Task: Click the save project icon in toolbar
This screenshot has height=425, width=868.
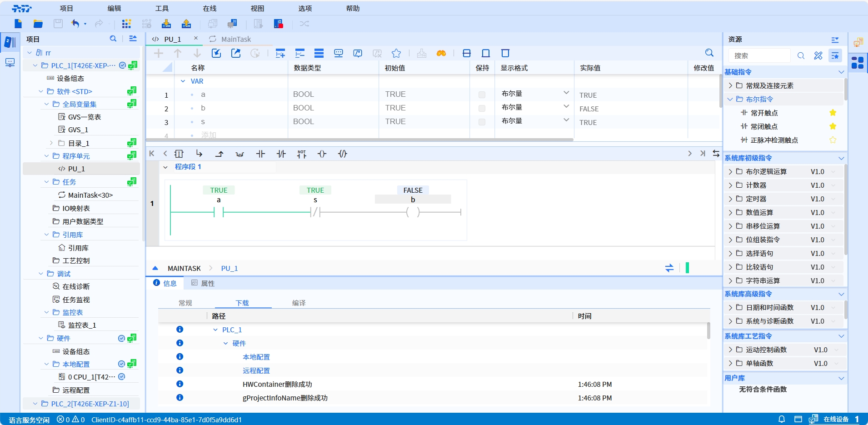Action: [x=58, y=24]
